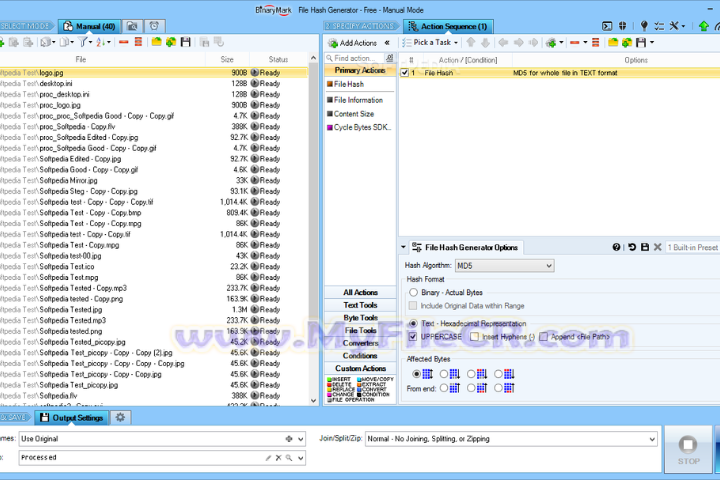Click the file list vertical scrollbar down arrow

[314, 401]
